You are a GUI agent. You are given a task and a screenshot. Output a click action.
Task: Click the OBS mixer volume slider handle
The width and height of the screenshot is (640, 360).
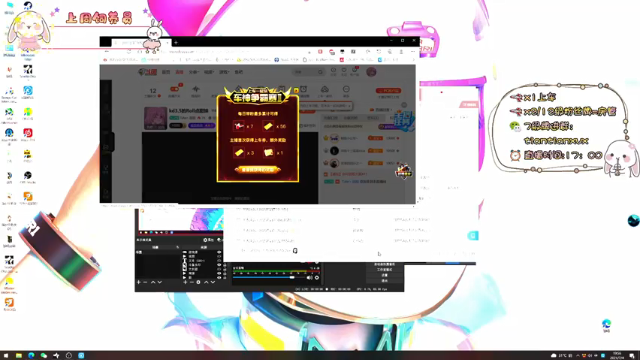pos(292,278)
